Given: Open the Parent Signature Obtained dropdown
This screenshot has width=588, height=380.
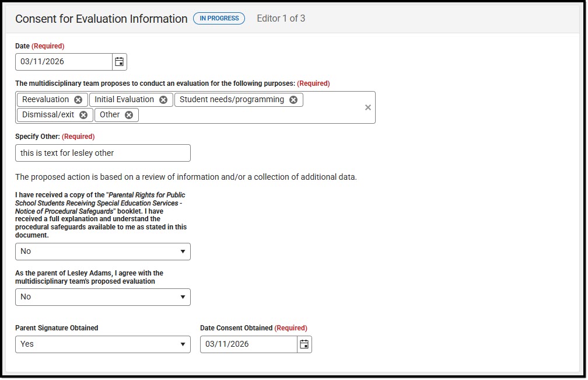Looking at the screenshot, I should [103, 344].
